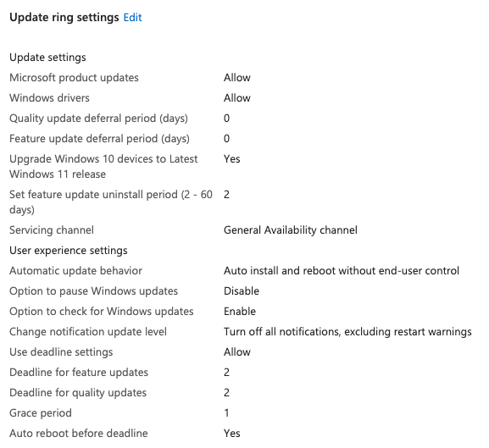Click the Deadline for feature updates label
The image size is (489, 448).
coord(79,373)
